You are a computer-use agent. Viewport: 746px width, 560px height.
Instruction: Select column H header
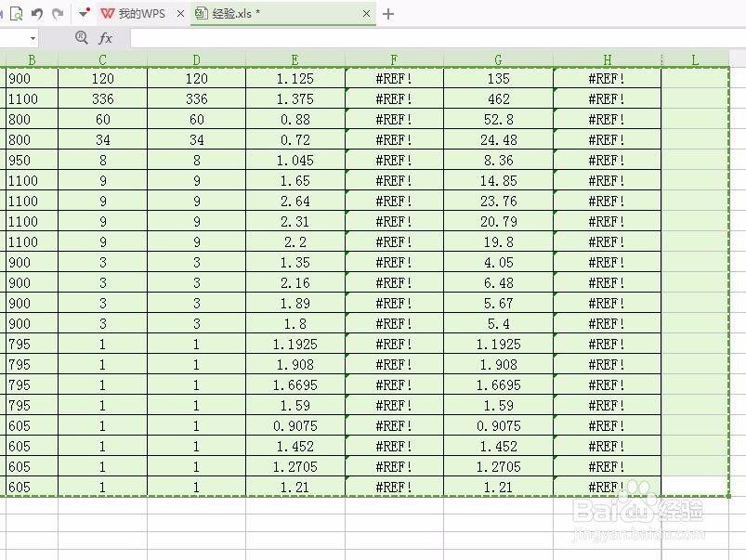(x=607, y=60)
